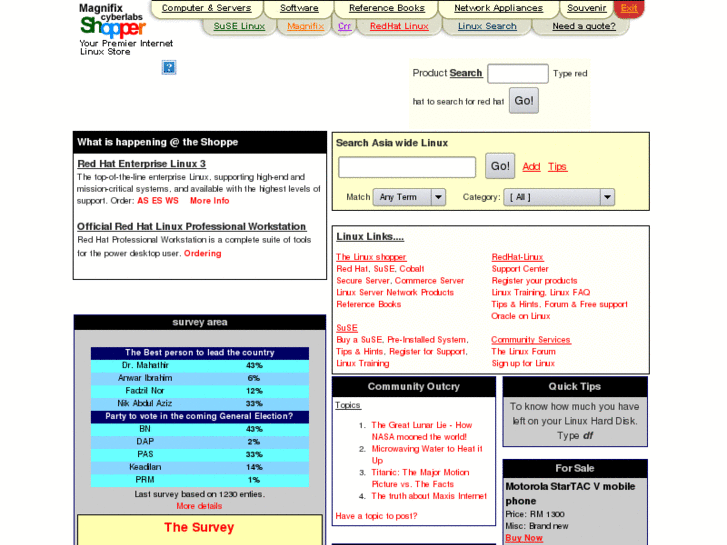The height and width of the screenshot is (545, 727).
Task: Select the SuSE Linux sub-tab
Action: click(x=239, y=26)
